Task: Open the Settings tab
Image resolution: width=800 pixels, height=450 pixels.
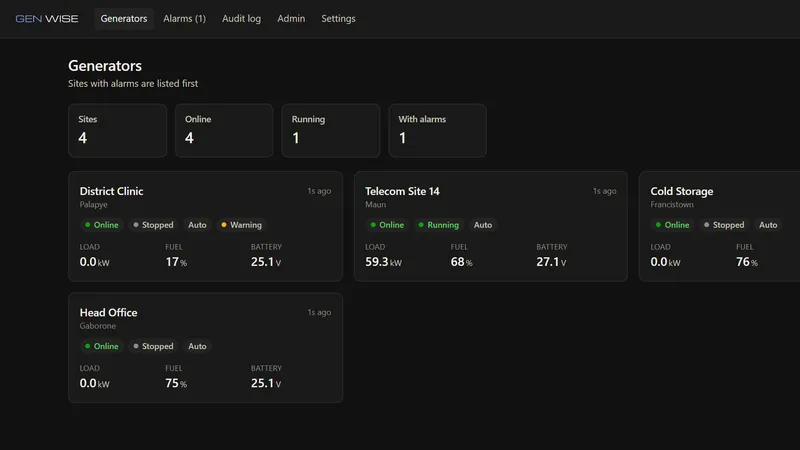Action: [x=338, y=19]
